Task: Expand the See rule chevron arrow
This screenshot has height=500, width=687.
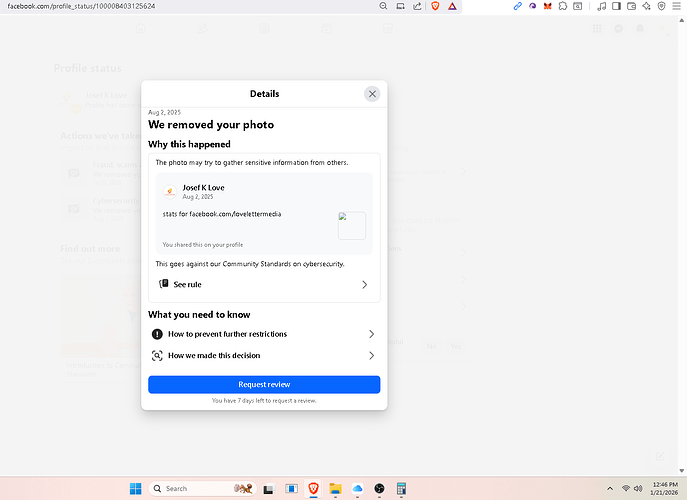Action: (x=364, y=285)
